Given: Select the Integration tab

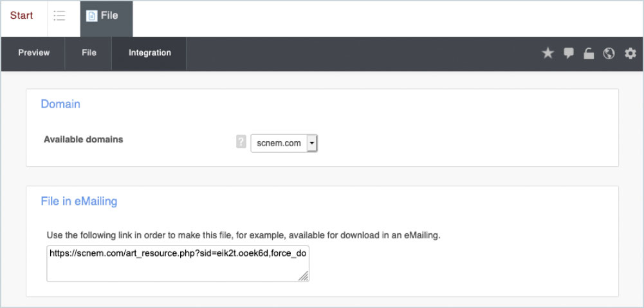Looking at the screenshot, I should [x=149, y=53].
